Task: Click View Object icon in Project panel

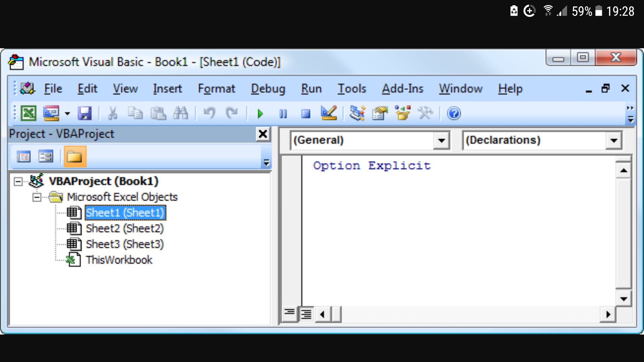Action: click(46, 157)
